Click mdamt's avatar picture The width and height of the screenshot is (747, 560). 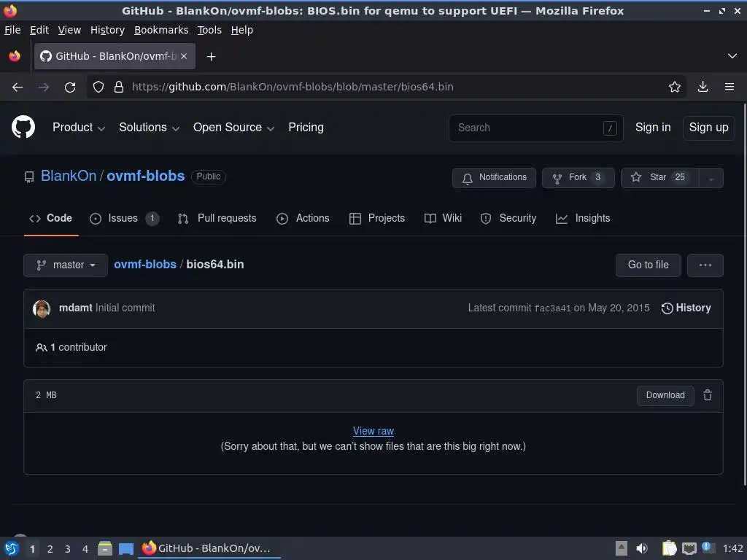(42, 308)
